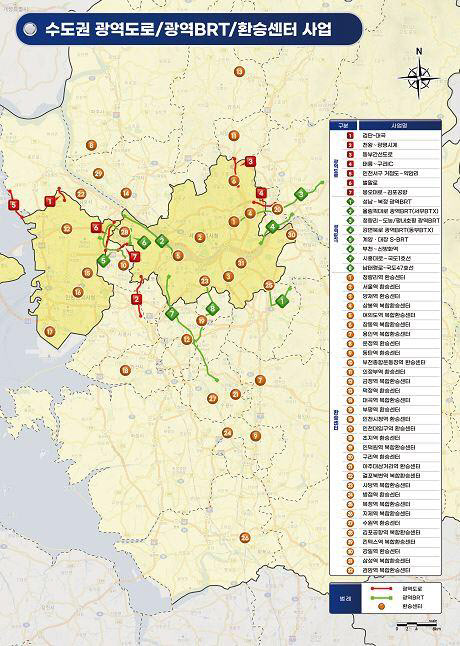Screen dimensions: 460x646
Task: Select red square marker 2 on the map
Action: [x=137, y=300]
